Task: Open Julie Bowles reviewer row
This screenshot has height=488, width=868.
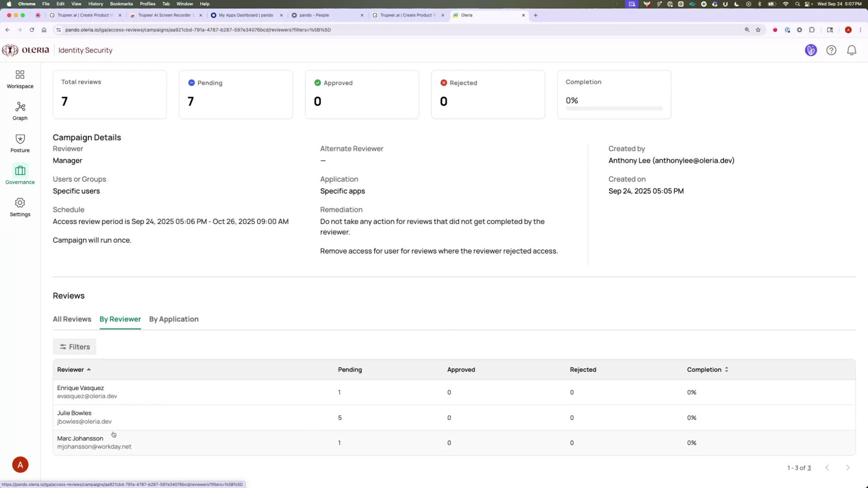Action: (x=181, y=417)
